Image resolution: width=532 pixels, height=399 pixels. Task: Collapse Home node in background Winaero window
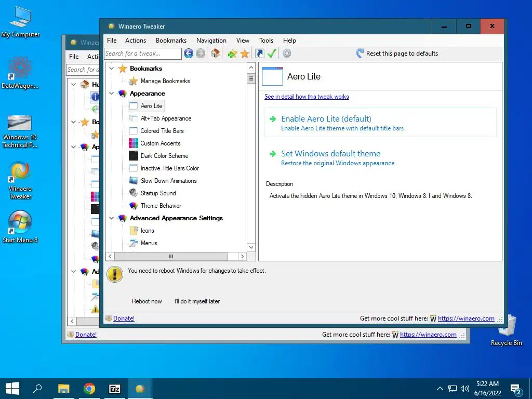[x=73, y=84]
